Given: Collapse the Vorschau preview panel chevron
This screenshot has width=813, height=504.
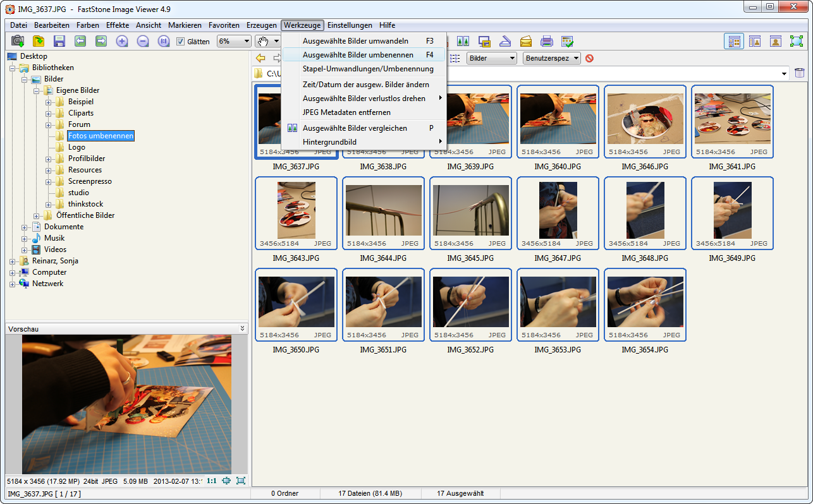Looking at the screenshot, I should pos(242,328).
